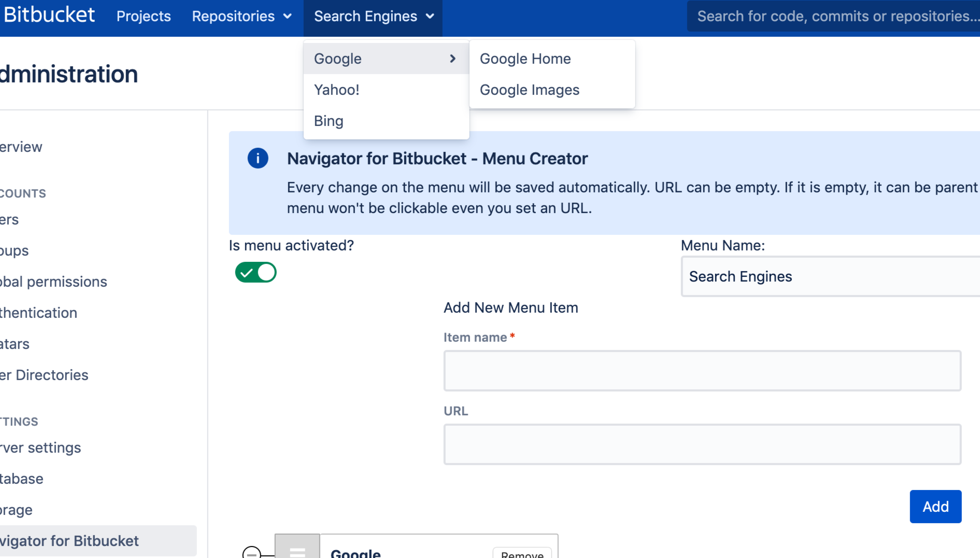Open Projects in the top navigation
This screenshot has width=980, height=558.
[x=144, y=17]
